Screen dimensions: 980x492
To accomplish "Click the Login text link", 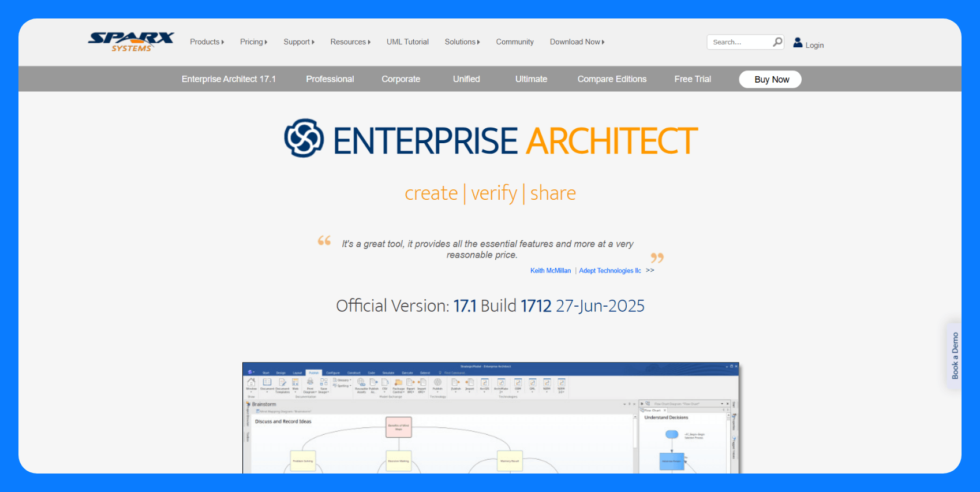I will click(814, 45).
